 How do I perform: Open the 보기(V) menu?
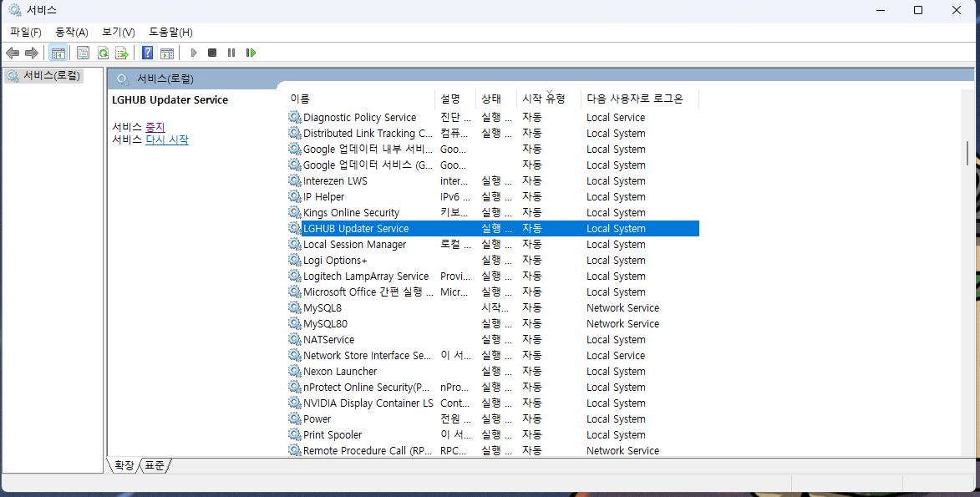coord(118,32)
